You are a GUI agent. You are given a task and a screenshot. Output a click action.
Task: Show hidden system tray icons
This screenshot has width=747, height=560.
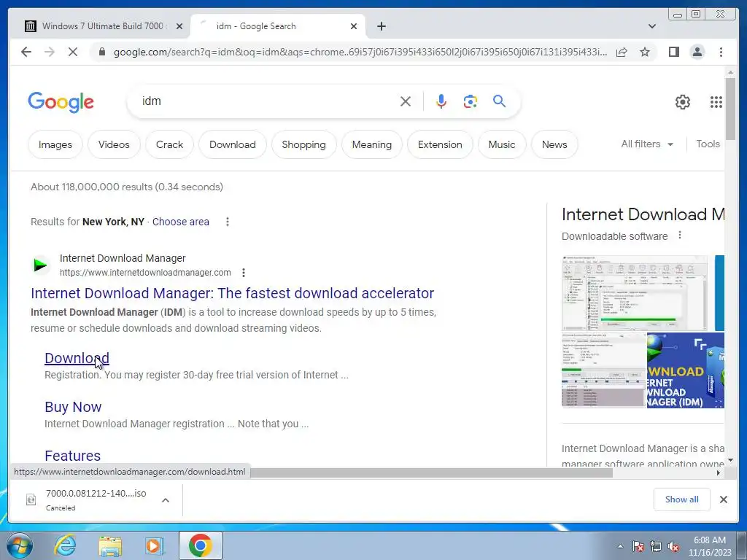click(620, 546)
